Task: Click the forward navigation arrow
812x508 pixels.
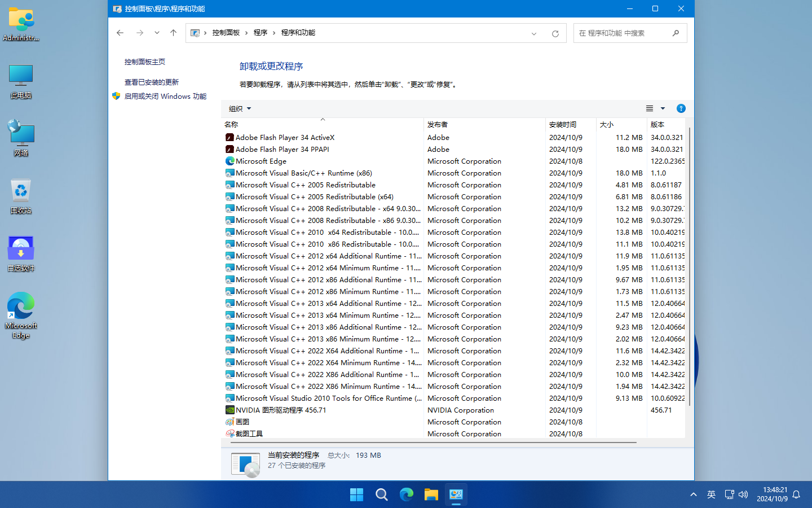Action: tap(140, 33)
